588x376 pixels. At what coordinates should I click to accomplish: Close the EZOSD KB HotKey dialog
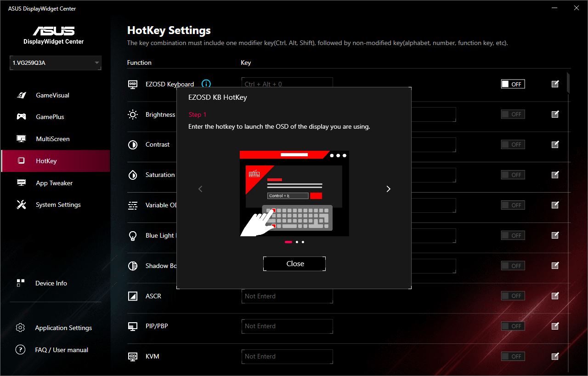point(294,264)
